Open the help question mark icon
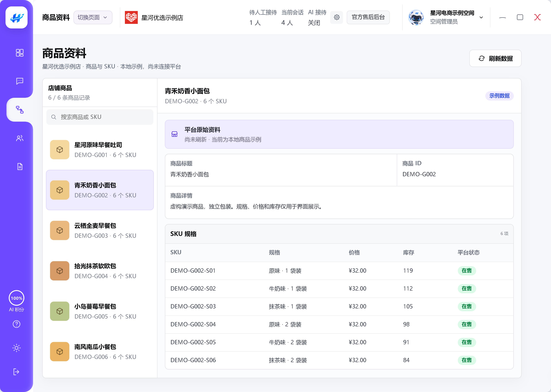551x392 pixels. coord(16,324)
